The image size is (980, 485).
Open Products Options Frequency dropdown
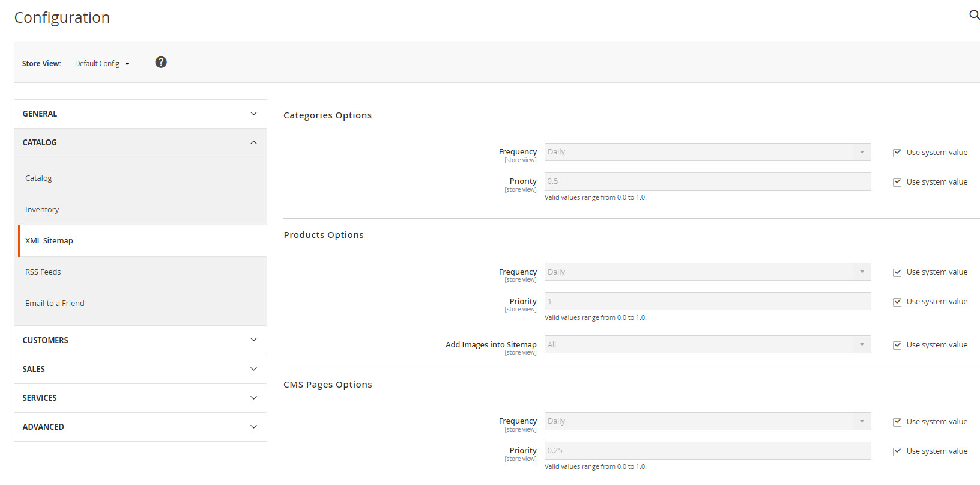707,272
